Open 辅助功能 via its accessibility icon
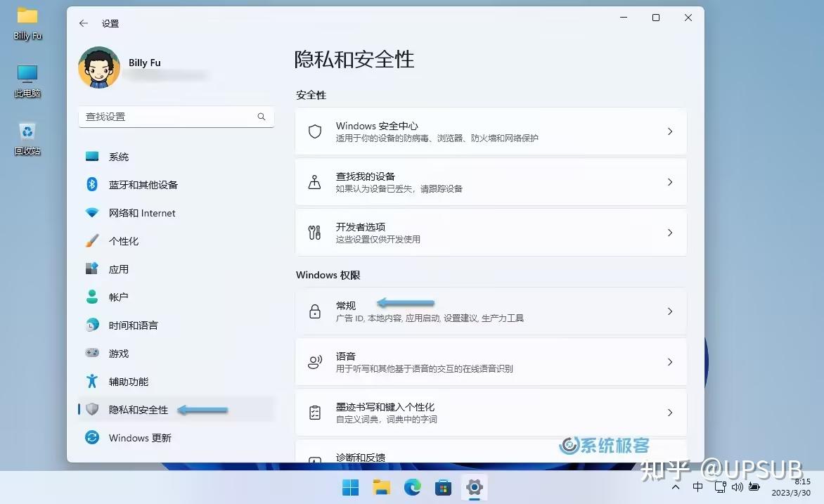 [94, 381]
